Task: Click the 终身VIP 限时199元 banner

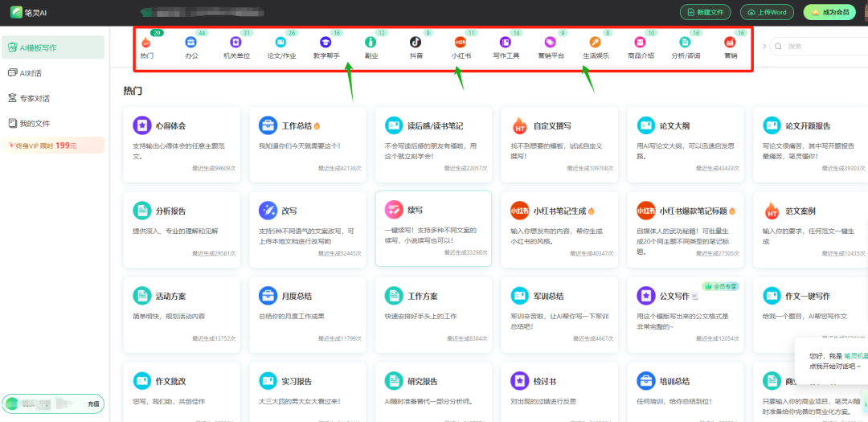Action: pos(53,145)
